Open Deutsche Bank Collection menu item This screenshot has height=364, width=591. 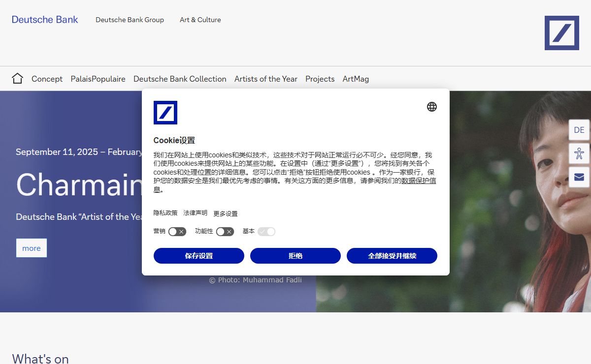tap(180, 79)
